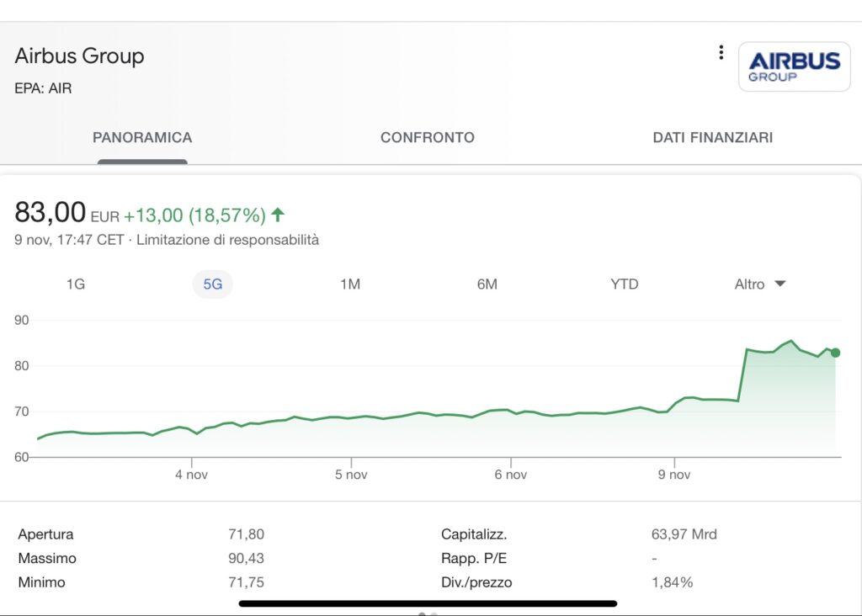Open the Limitazione di responsabilità link

click(227, 240)
